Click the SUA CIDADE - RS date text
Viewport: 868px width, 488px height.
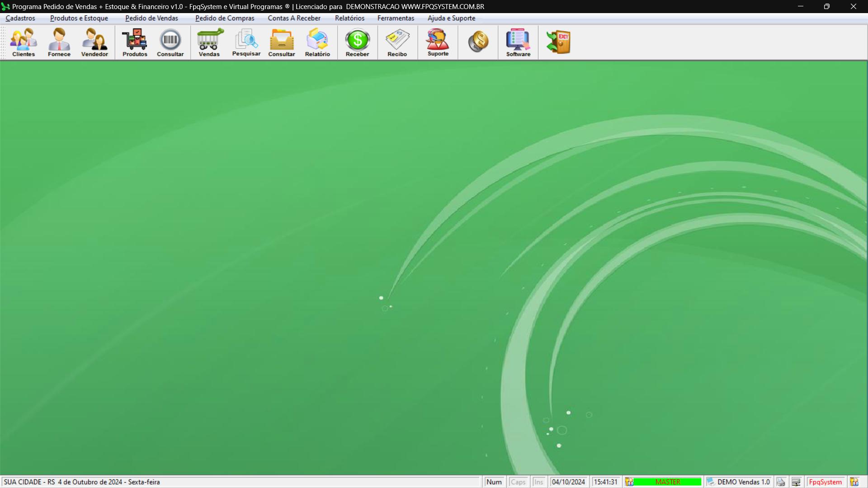click(82, 482)
